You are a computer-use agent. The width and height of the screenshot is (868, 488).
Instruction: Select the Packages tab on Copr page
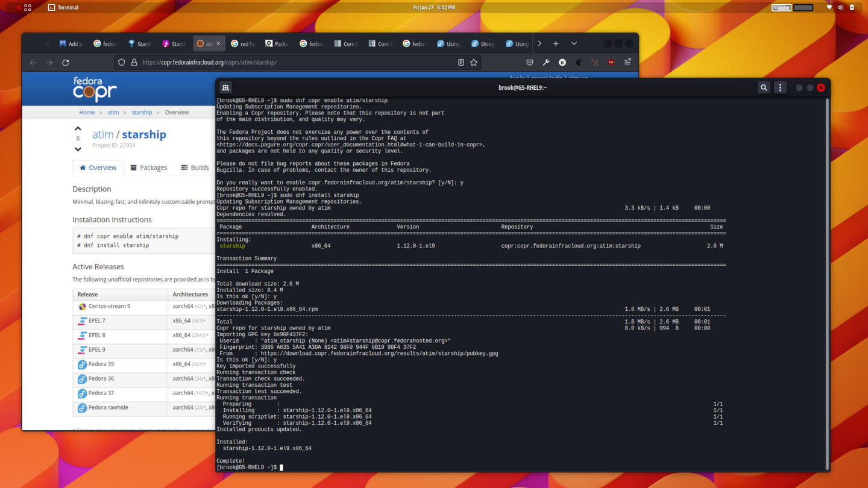149,167
